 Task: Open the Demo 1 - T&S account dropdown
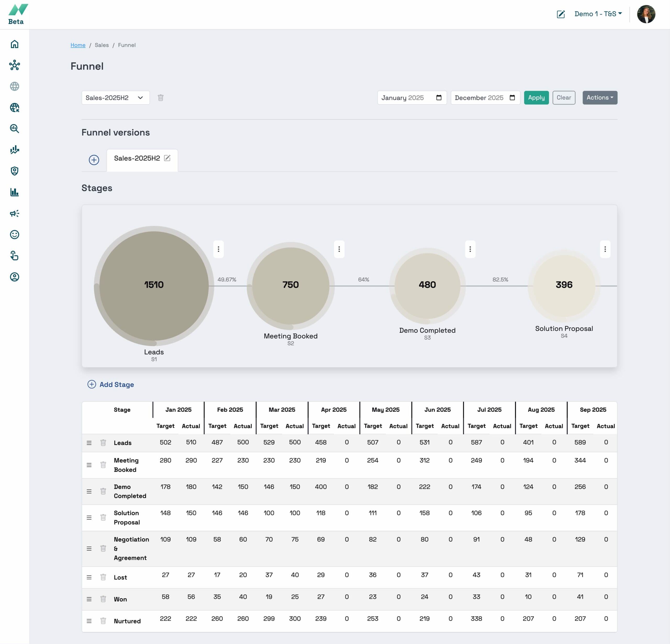point(598,14)
